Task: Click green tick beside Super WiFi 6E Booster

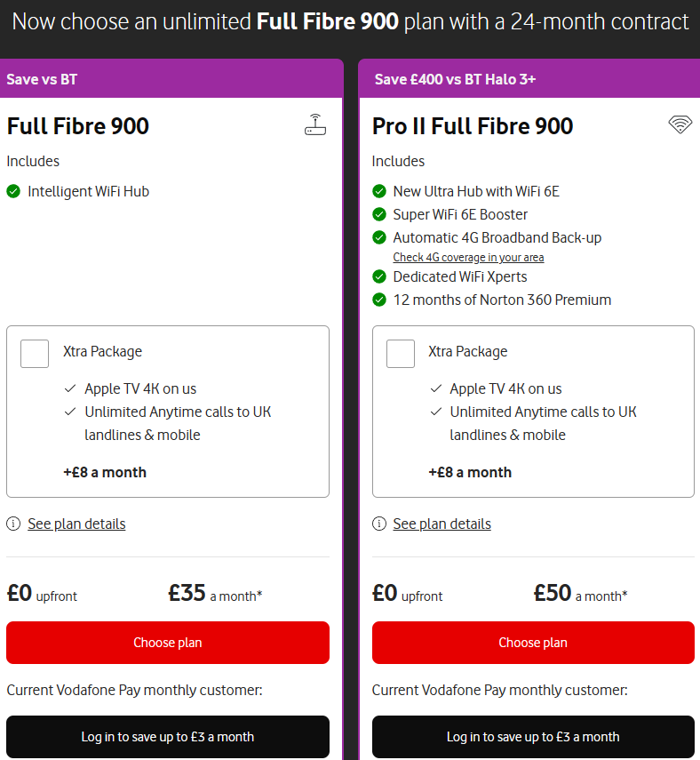Action: pos(379,214)
